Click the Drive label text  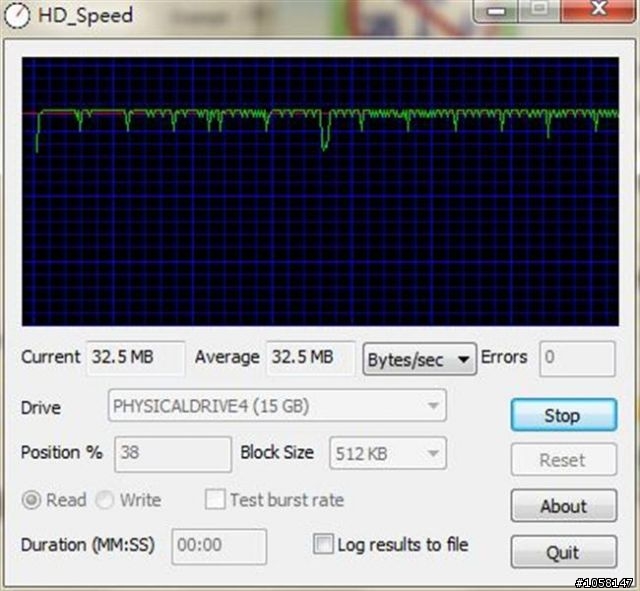41,408
